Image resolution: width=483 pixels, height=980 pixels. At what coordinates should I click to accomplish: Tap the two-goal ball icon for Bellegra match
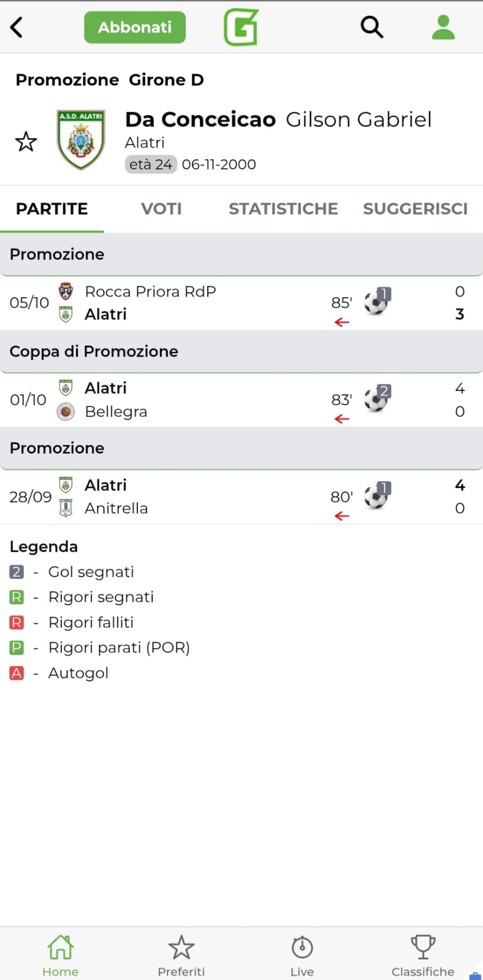click(x=376, y=399)
